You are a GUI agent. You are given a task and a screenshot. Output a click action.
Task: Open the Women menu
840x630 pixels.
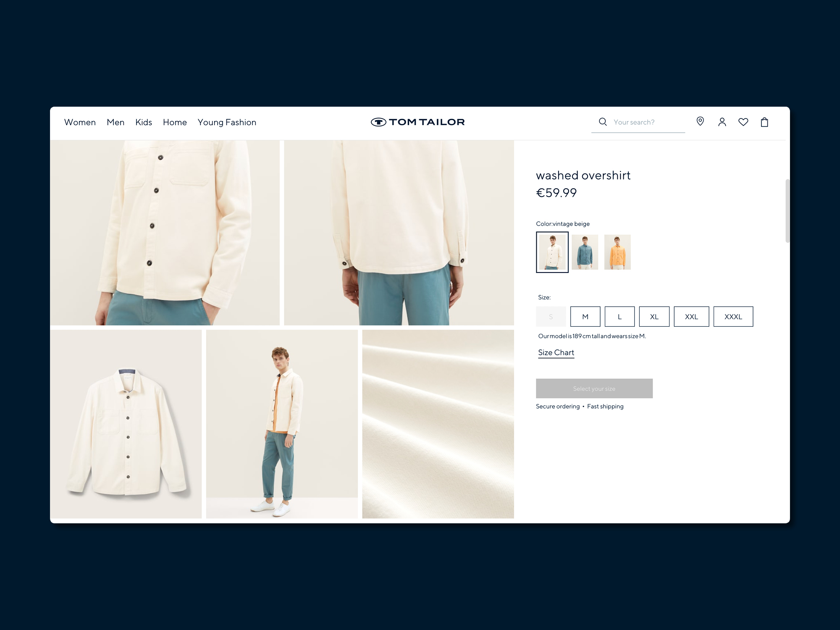(80, 122)
